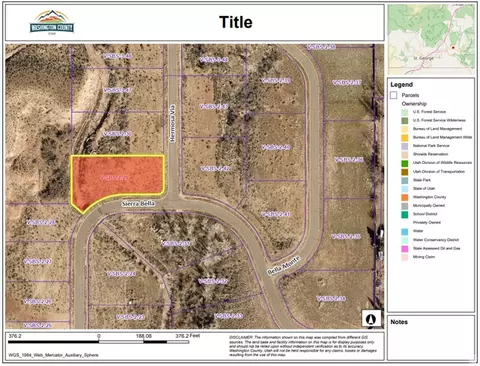Click the Washington County logo
The height and width of the screenshot is (366, 480).
(x=52, y=22)
